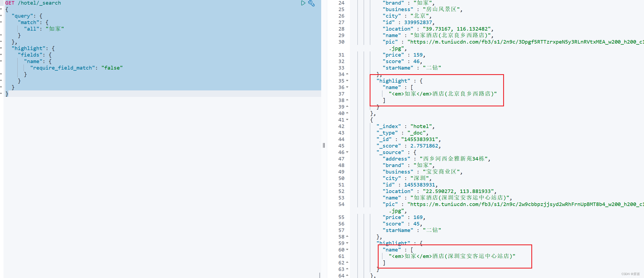The height and width of the screenshot is (278, 644).
Task: Click the closing brace on the request's last line
Action: point(7,94)
